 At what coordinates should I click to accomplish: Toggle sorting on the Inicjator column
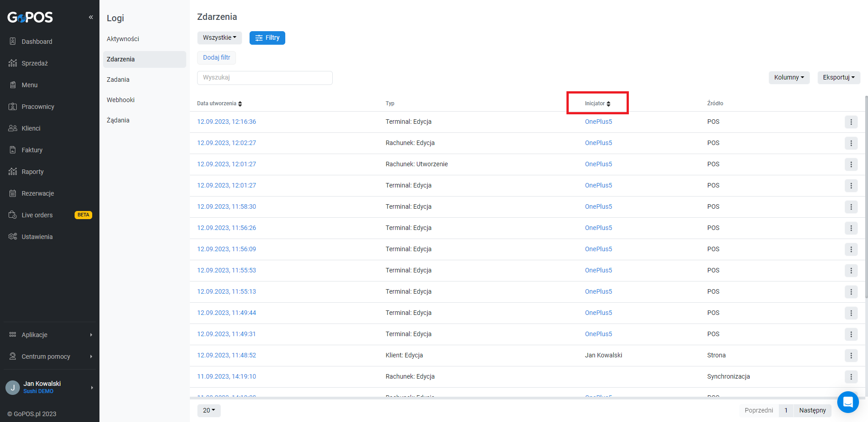597,103
